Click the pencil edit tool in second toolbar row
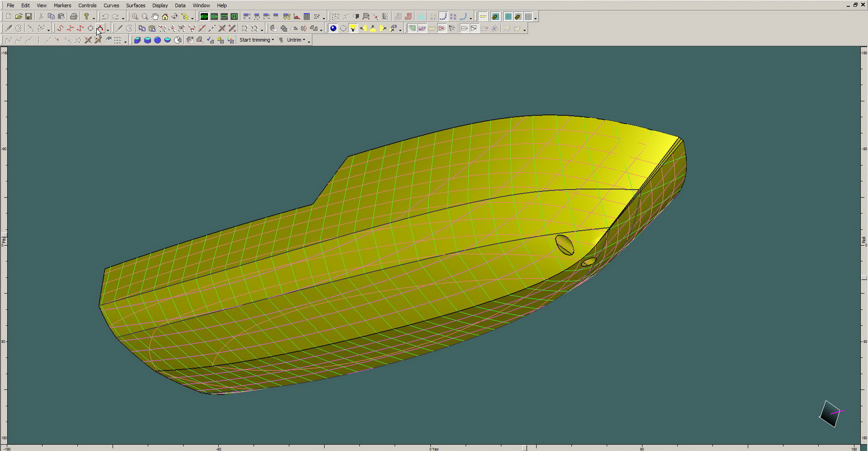Image resolution: width=868 pixels, height=451 pixels. 119,28
